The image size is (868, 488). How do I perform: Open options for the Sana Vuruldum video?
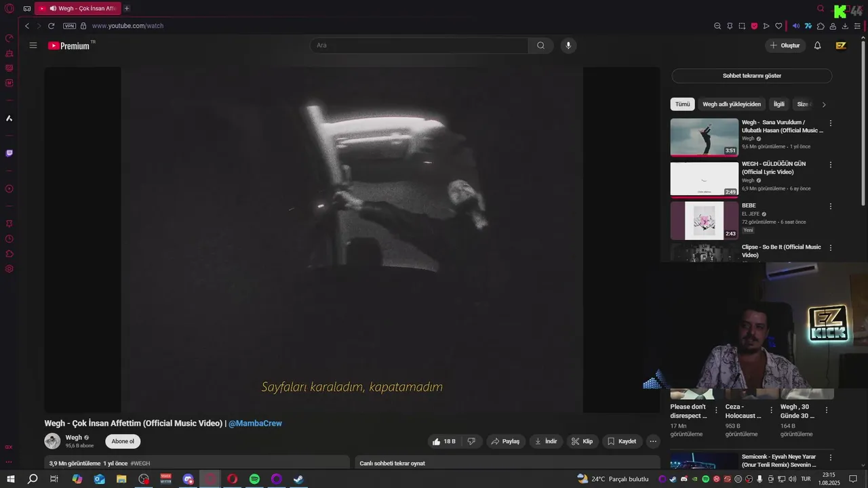831,123
